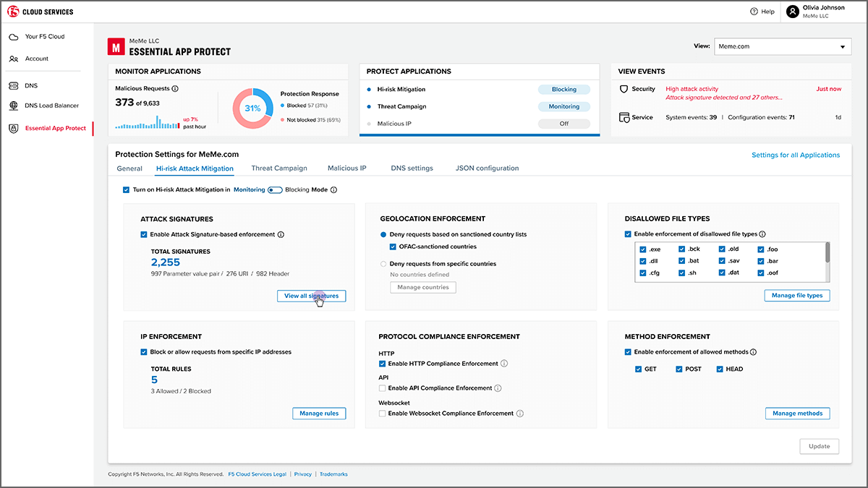This screenshot has width=868, height=488.
Task: Select the DNS Load Balancer globe icon
Action: [x=14, y=106]
